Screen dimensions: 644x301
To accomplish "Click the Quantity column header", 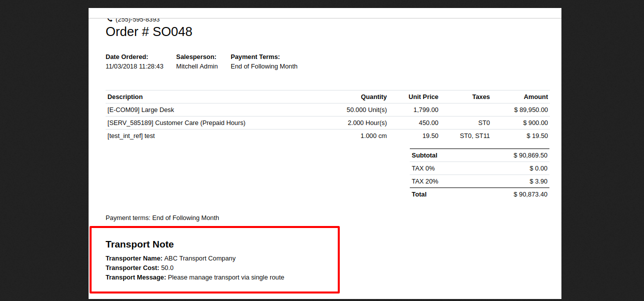I will [374, 97].
